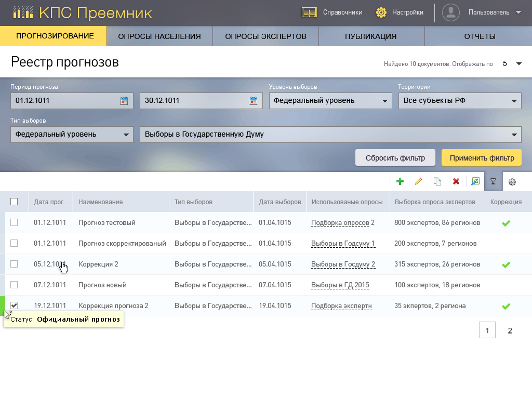The height and width of the screenshot is (399, 532).
Task: Switch to ОПРОСЫ НАСЕЛЕНИЯ tab
Action: coord(159,36)
